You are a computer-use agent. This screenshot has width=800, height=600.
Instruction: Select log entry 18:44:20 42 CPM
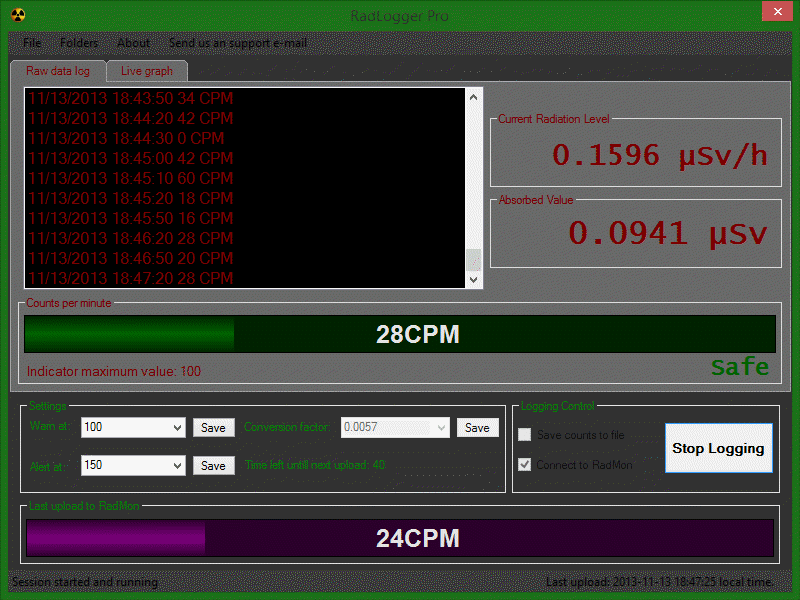(x=131, y=118)
